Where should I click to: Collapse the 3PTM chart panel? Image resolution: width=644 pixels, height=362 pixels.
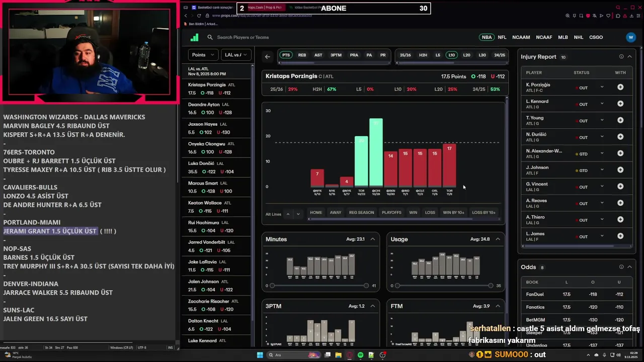coord(373,306)
